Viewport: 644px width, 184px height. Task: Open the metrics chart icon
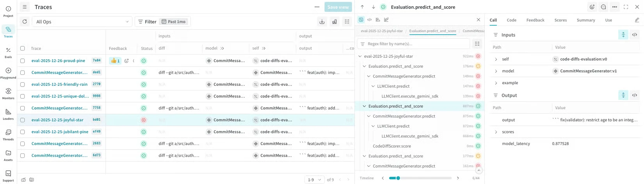click(334, 22)
